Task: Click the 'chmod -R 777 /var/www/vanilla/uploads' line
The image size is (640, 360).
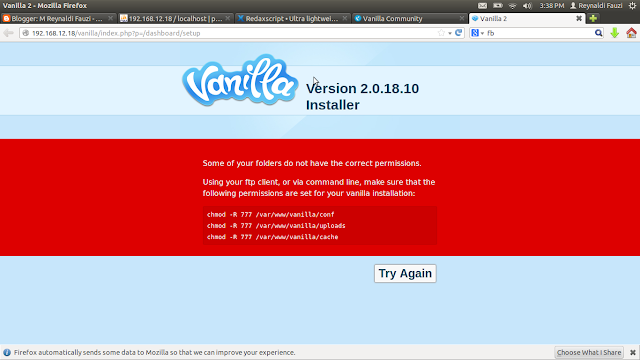Action: tap(276, 226)
